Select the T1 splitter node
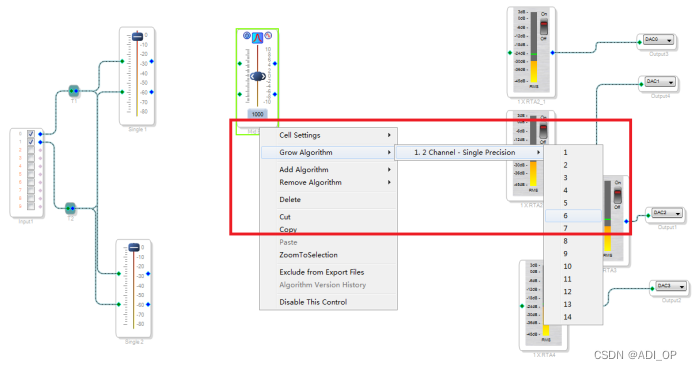Screen dimensions: 692x370 coord(74,91)
